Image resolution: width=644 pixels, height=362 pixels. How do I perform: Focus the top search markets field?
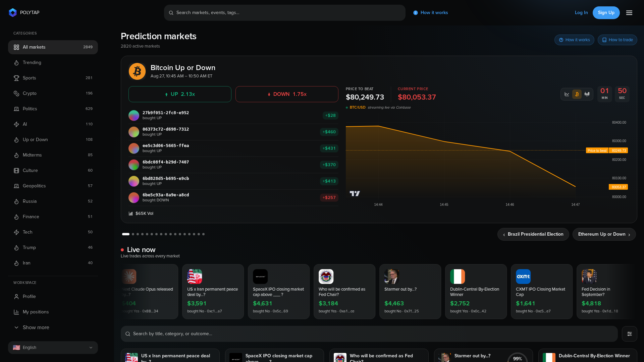[x=285, y=13]
